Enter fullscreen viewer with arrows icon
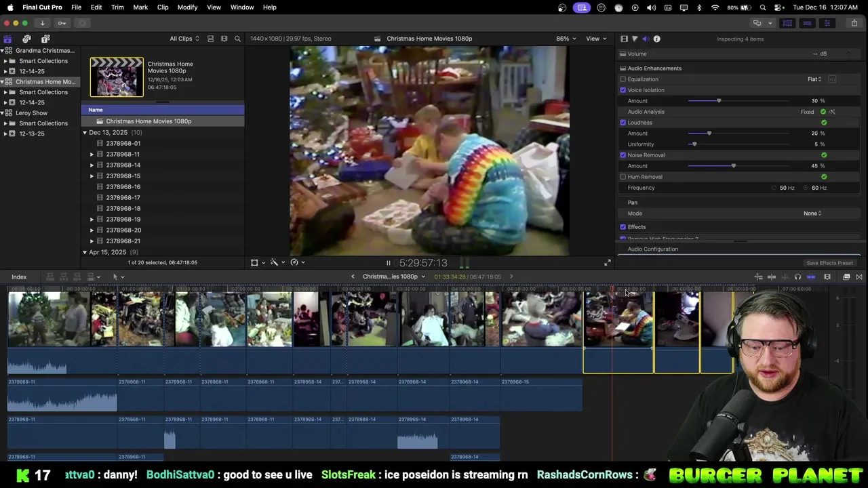This screenshot has width=868, height=488. [x=608, y=262]
